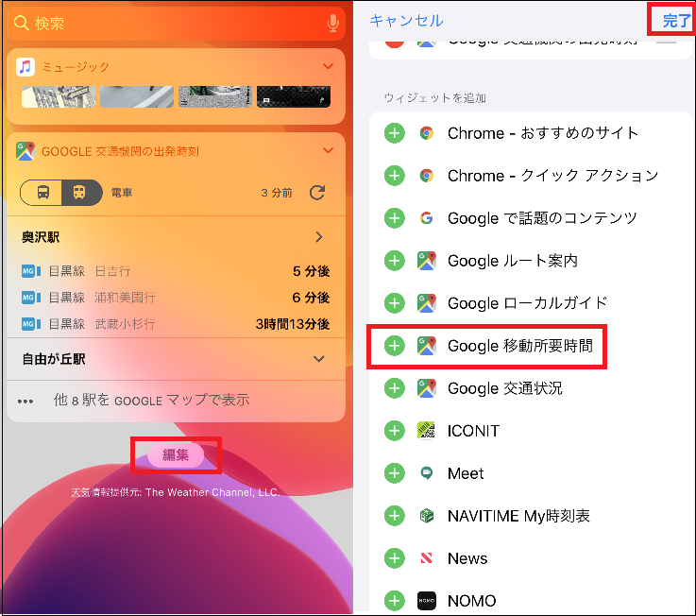The width and height of the screenshot is (696, 616).
Task: Switch to bus transit mode
Action: coord(43,193)
